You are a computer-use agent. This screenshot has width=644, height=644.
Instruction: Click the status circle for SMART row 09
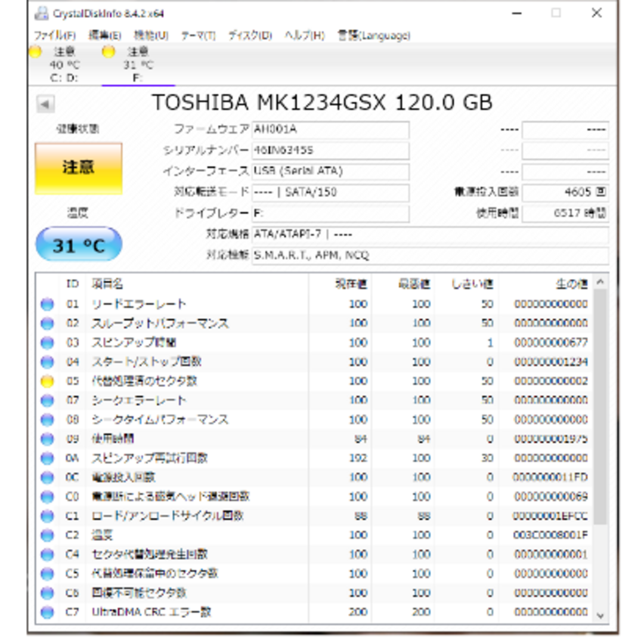tap(47, 439)
